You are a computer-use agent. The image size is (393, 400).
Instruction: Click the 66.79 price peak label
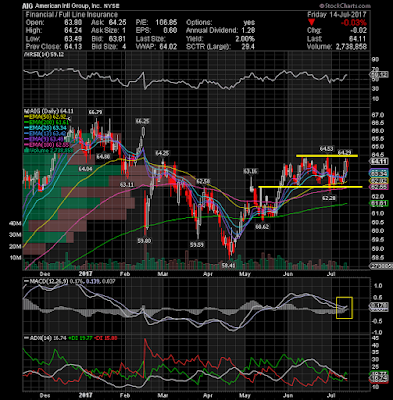pos(95,112)
